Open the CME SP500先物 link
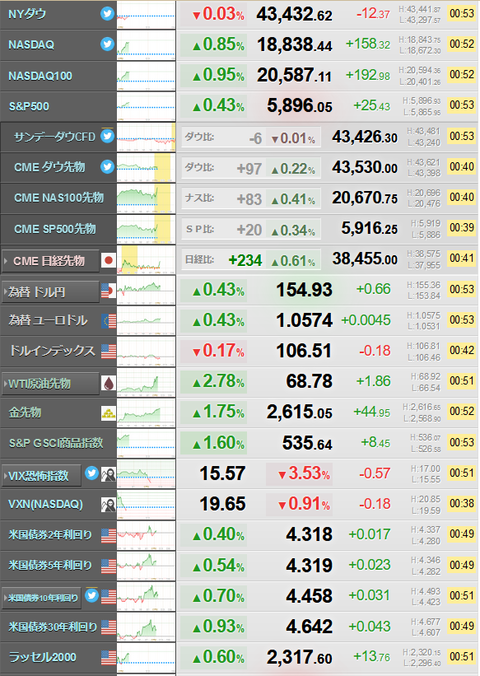480x676 pixels. tap(55, 228)
